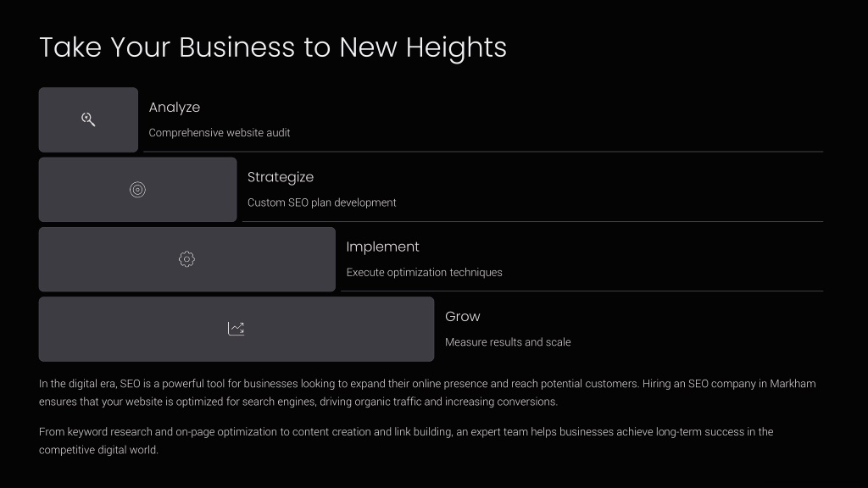Click the magnifying glass Analyze icon
The width and height of the screenshot is (868, 488).
(x=88, y=119)
